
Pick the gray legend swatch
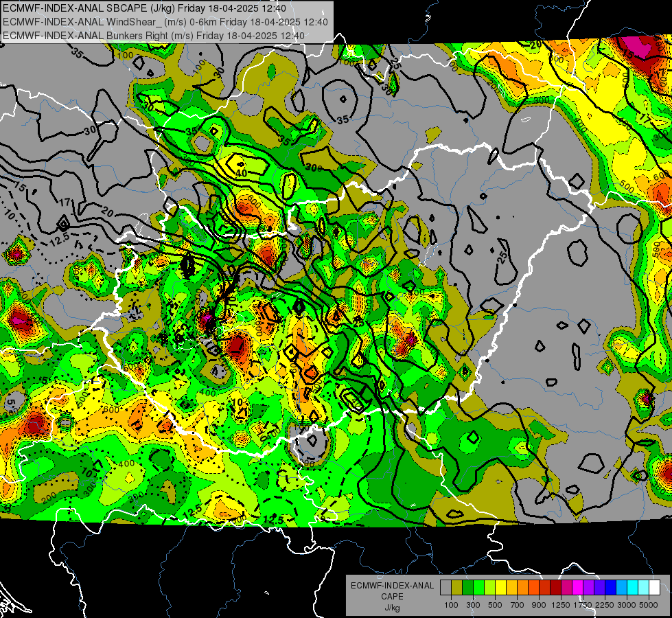(x=445, y=588)
